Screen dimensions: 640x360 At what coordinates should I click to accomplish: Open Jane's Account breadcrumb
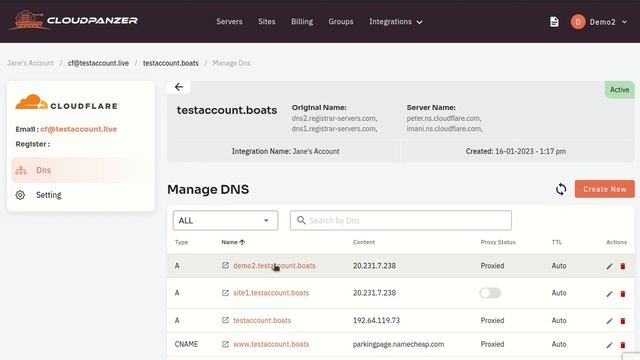(30, 63)
